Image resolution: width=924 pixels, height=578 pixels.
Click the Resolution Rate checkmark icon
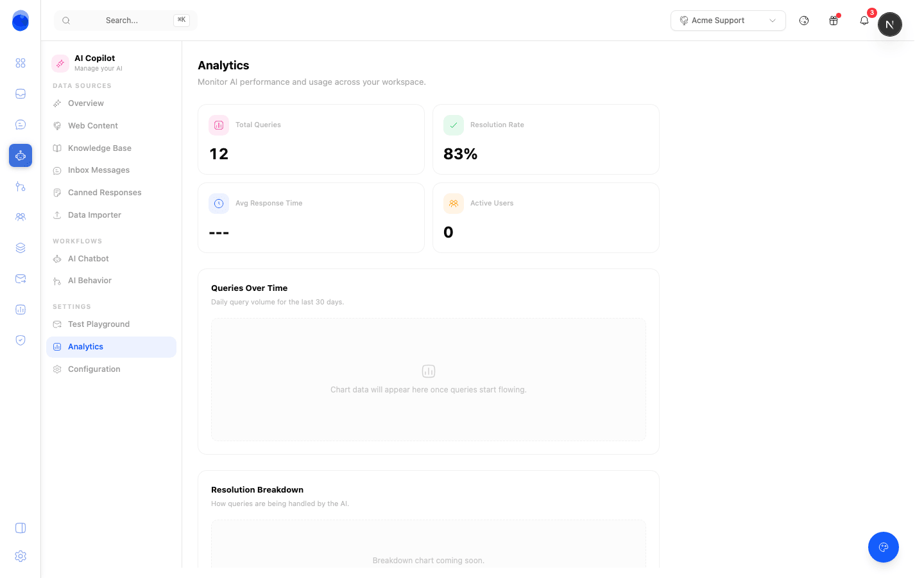[454, 125]
